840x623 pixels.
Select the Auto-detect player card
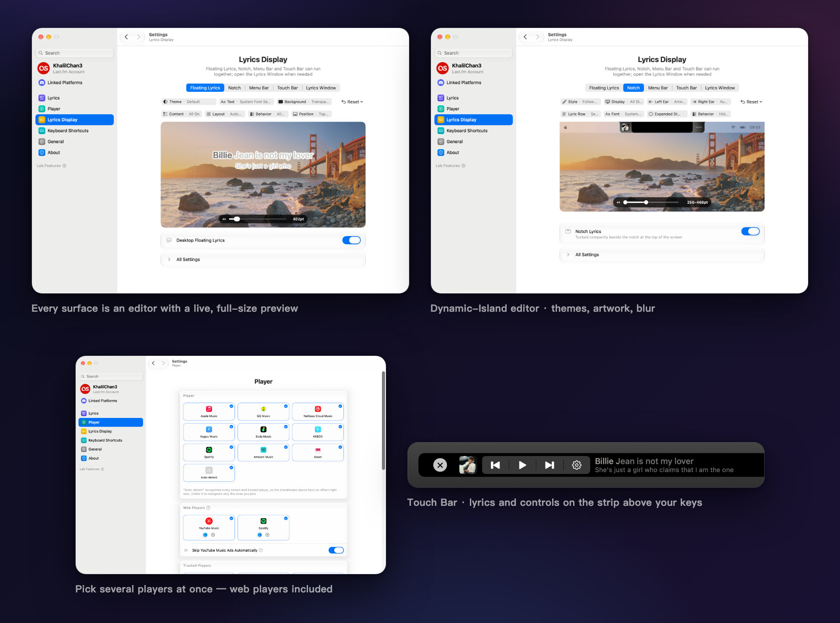(209, 473)
